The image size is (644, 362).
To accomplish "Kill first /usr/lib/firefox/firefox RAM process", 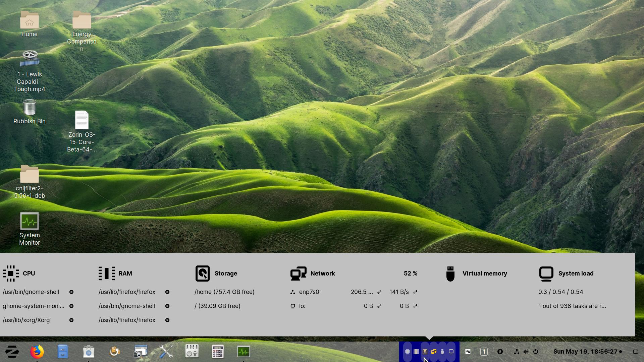I will coord(167,292).
